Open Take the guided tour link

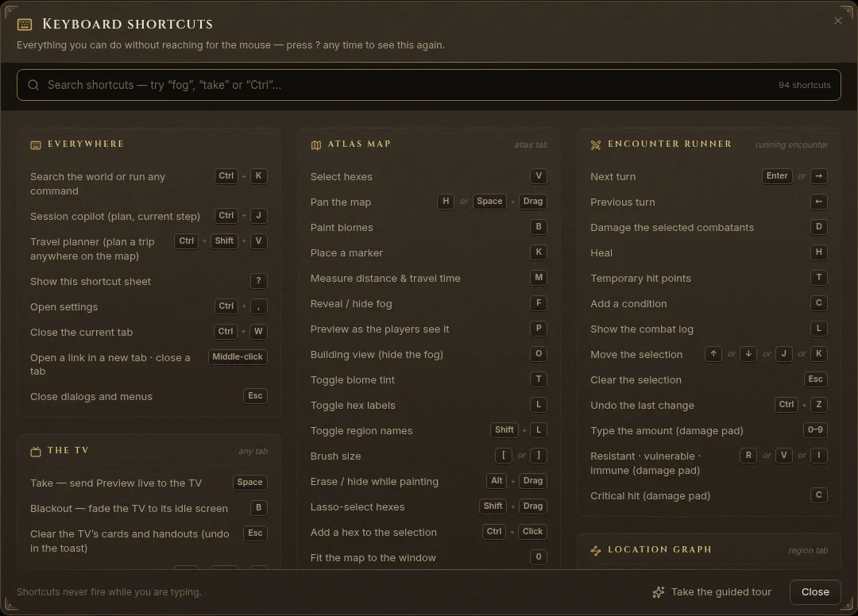pyautogui.click(x=713, y=592)
